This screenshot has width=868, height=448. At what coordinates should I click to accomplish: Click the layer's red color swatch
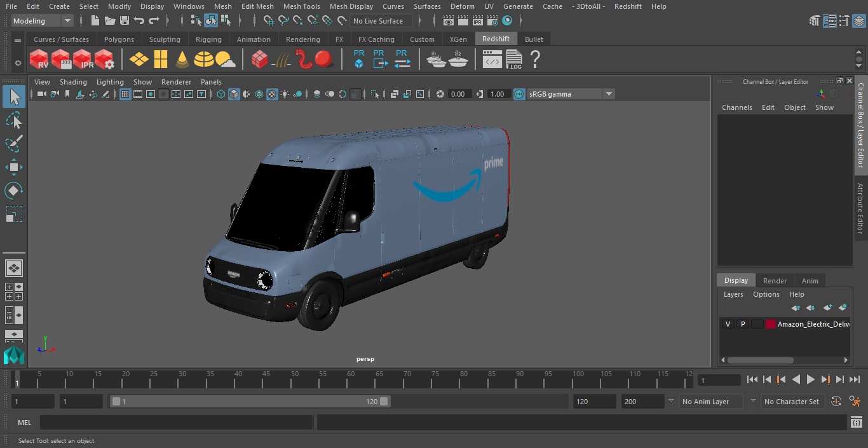(x=771, y=324)
